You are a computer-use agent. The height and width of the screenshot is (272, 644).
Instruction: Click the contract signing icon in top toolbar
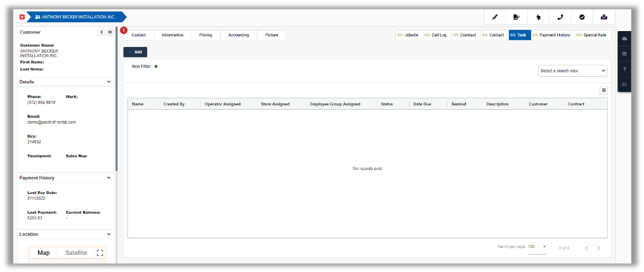(517, 17)
